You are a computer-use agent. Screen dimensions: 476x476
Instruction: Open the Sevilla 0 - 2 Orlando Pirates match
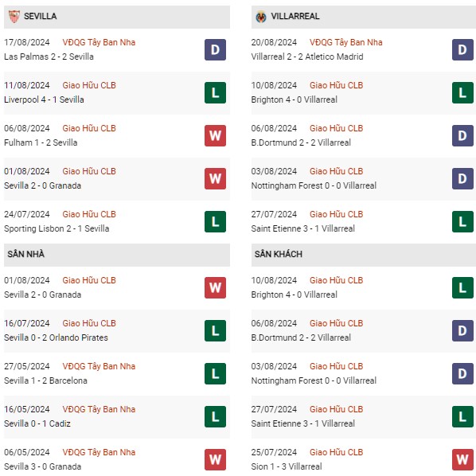[x=56, y=337]
